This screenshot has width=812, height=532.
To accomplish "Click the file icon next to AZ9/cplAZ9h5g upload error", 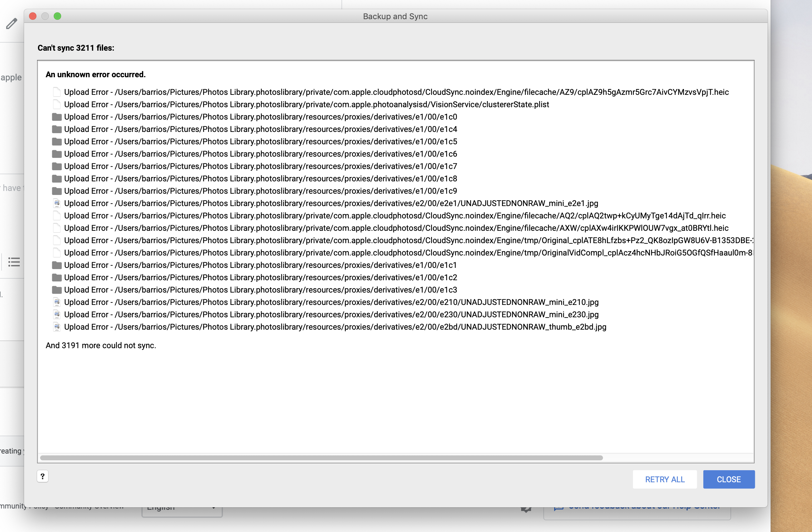I will pos(55,91).
